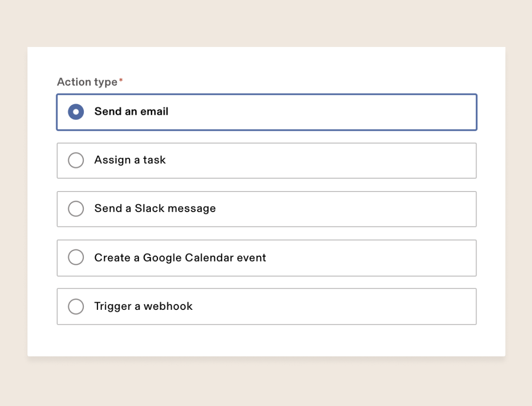The image size is (532, 406).
Task: Click the white form panel below the options
Action: click(x=266, y=340)
